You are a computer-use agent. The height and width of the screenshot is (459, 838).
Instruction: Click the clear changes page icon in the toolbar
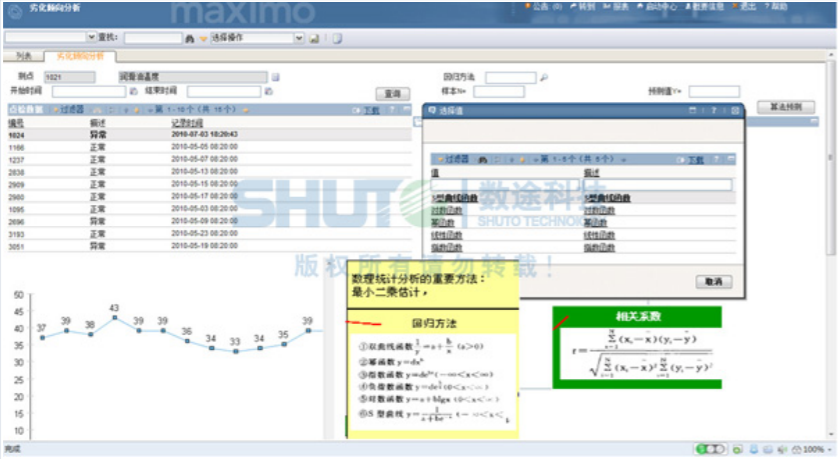[x=337, y=38]
